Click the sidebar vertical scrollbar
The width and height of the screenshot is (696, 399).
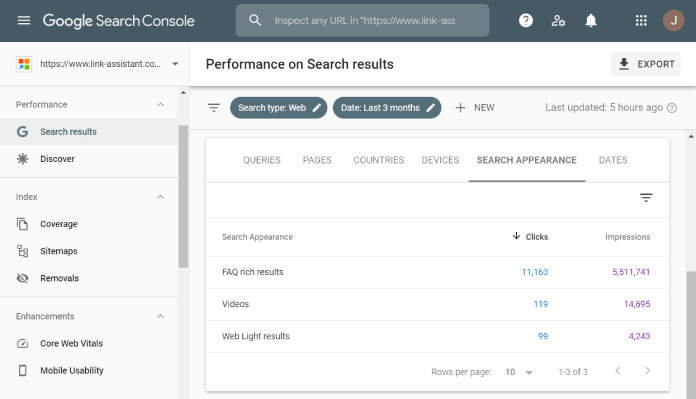tap(183, 197)
